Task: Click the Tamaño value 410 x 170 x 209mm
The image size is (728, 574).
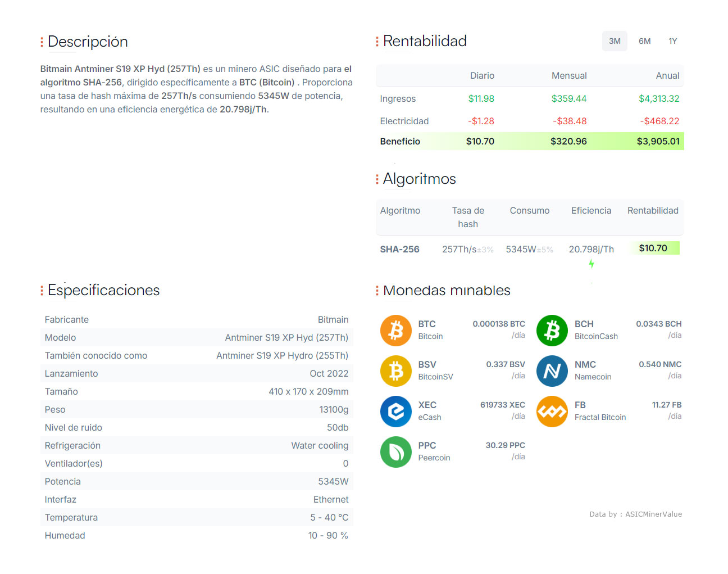Action: point(308,391)
